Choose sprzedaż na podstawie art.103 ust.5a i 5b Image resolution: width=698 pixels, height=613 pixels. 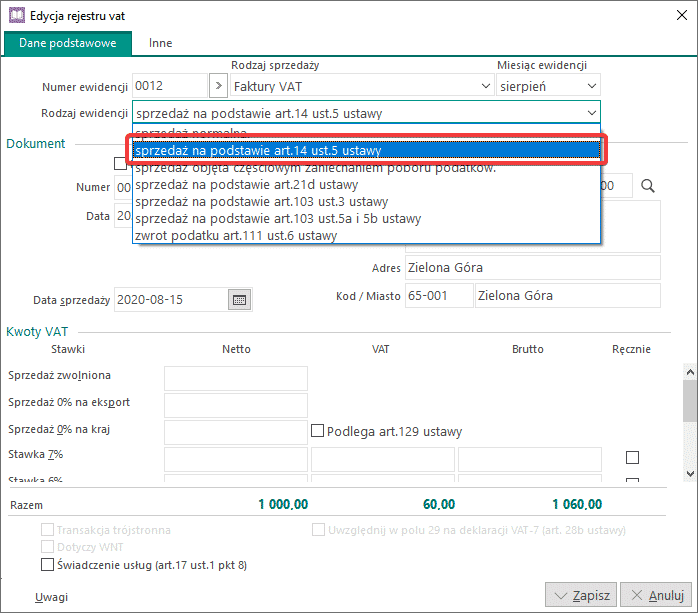coord(366,219)
